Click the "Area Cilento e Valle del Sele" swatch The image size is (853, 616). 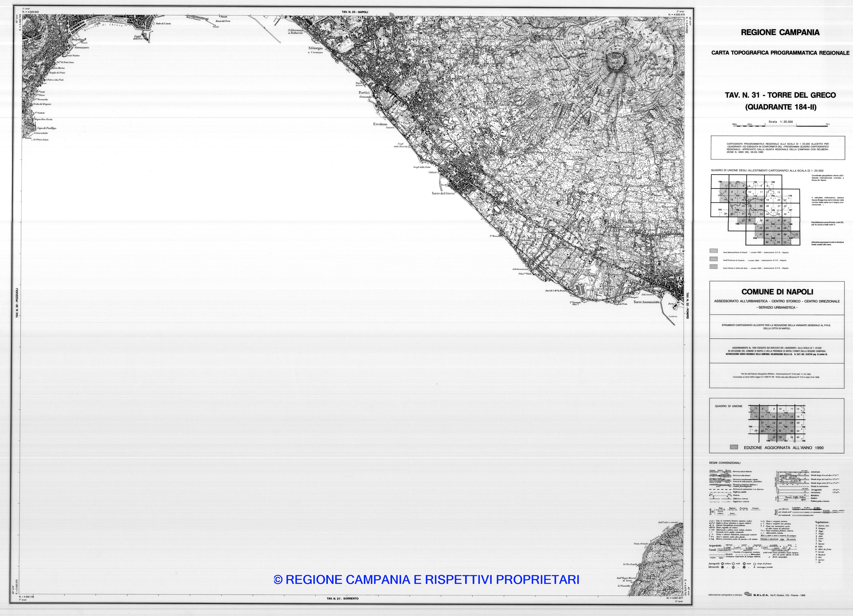[x=713, y=266]
